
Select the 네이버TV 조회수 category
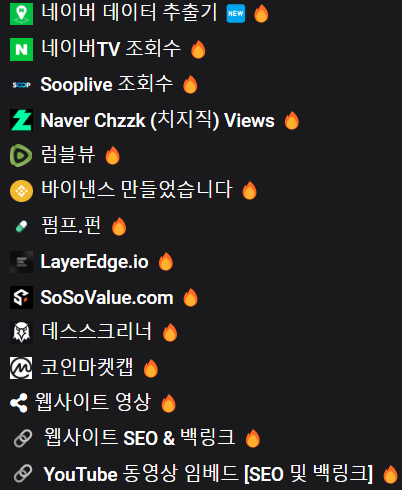[111, 48]
